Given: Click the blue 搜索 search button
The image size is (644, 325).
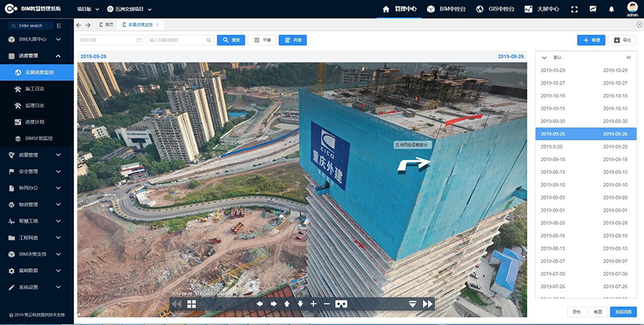Looking at the screenshot, I should pos(231,40).
